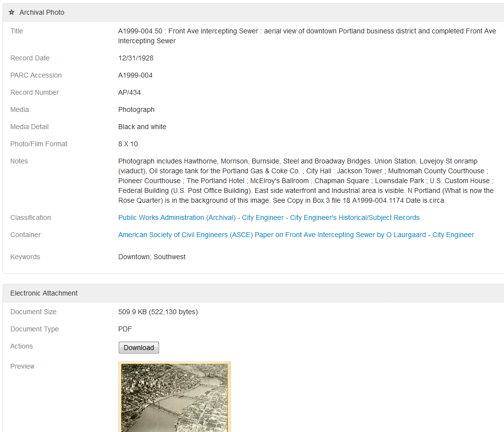Select the Photo/Film Format field label

(39, 144)
